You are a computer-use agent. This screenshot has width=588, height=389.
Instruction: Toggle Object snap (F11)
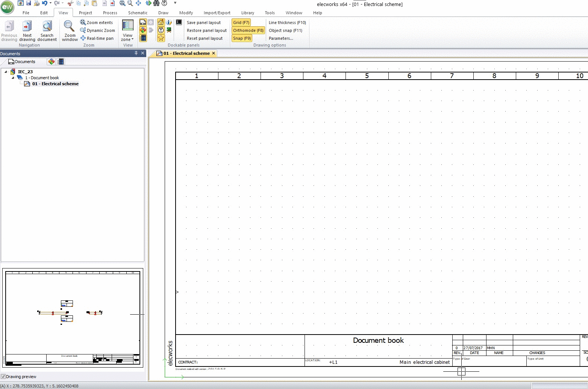click(285, 30)
